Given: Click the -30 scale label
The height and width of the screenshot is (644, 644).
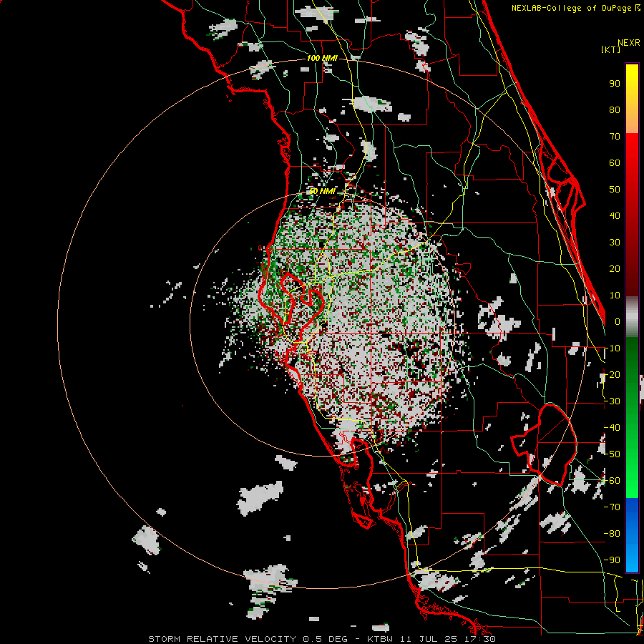Looking at the screenshot, I should click(612, 401).
